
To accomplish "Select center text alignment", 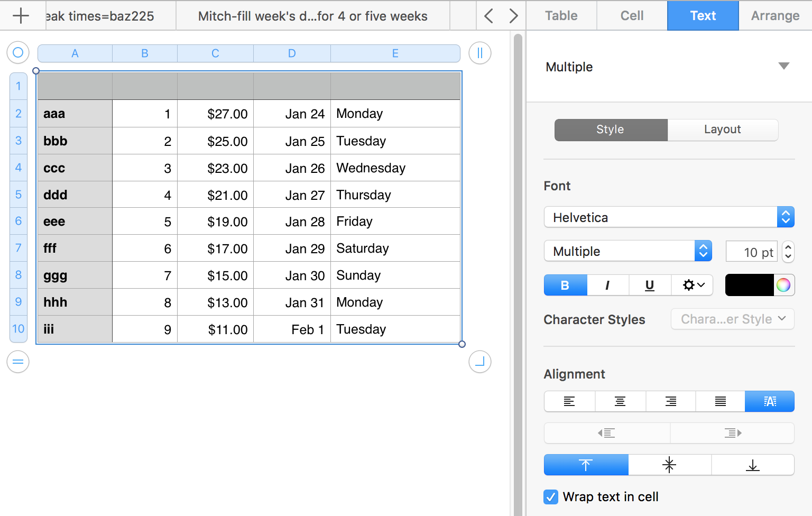I will click(620, 401).
